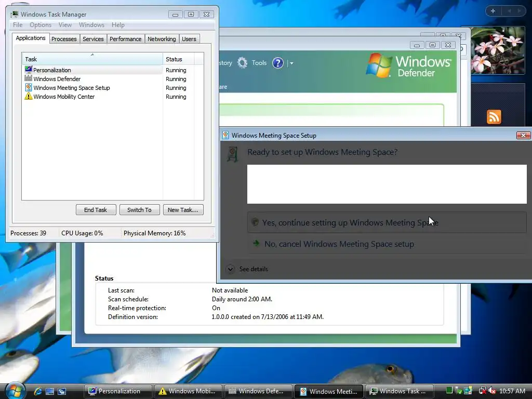532x399 pixels.
Task: Click the New Task... button
Action: click(x=183, y=210)
